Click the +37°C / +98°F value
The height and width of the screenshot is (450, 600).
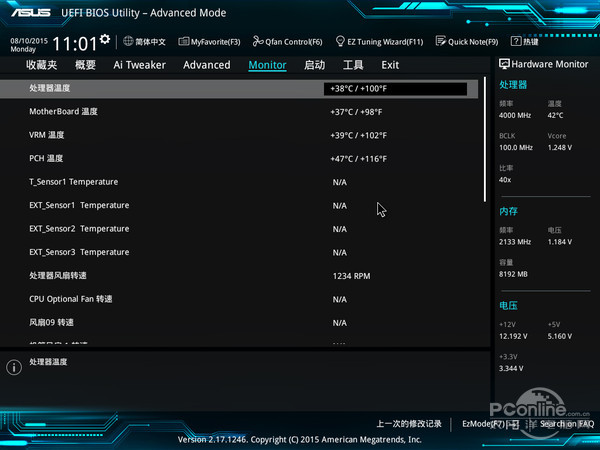[x=356, y=112]
